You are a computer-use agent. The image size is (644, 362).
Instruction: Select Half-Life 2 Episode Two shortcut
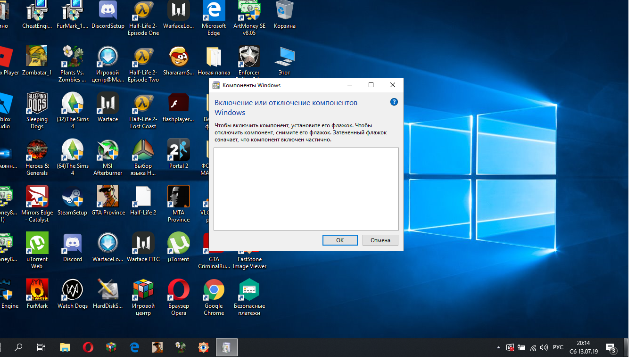click(143, 64)
